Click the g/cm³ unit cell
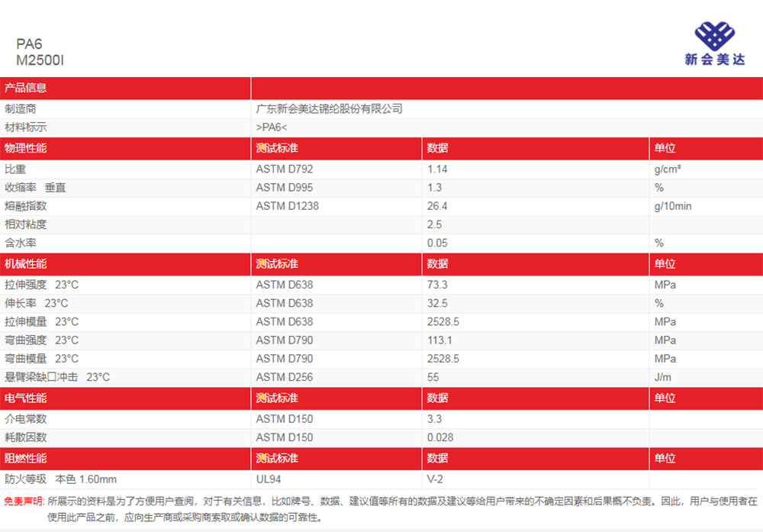 coord(668,169)
